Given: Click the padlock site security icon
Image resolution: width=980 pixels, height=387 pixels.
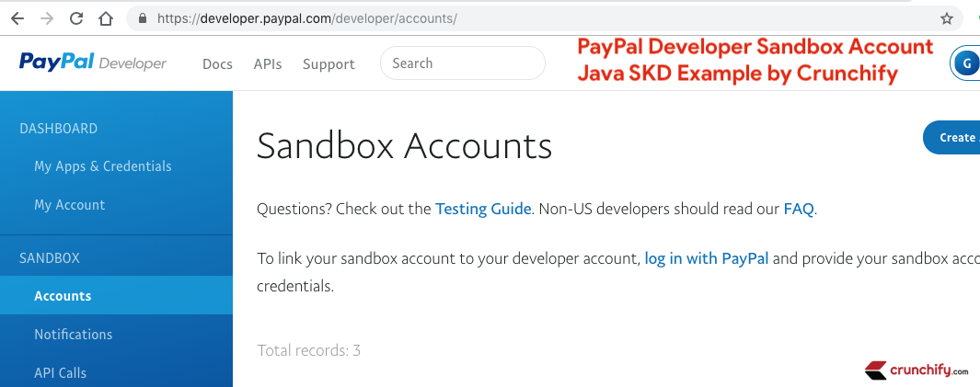Looking at the screenshot, I should tap(141, 18).
